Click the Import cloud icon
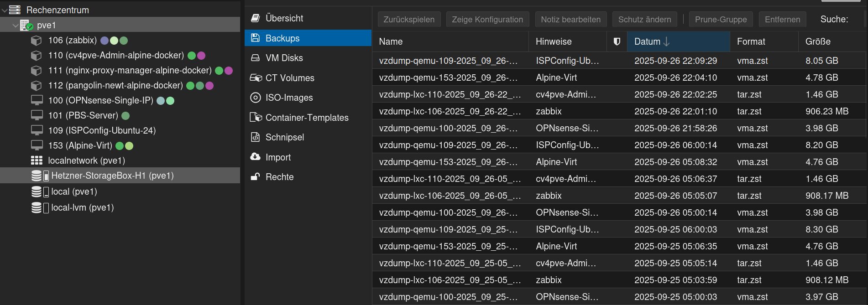The height and width of the screenshot is (305, 868). tap(256, 157)
